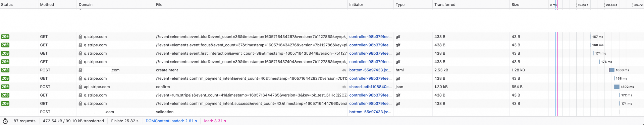The height and width of the screenshot is (125, 644).
Task: Click the 10.24 s timeline header tick
Action: pos(583,5)
